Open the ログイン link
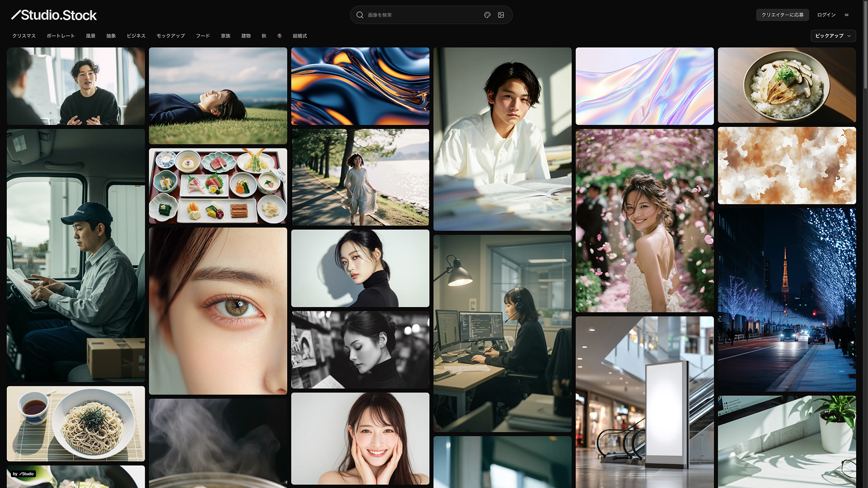 click(826, 14)
